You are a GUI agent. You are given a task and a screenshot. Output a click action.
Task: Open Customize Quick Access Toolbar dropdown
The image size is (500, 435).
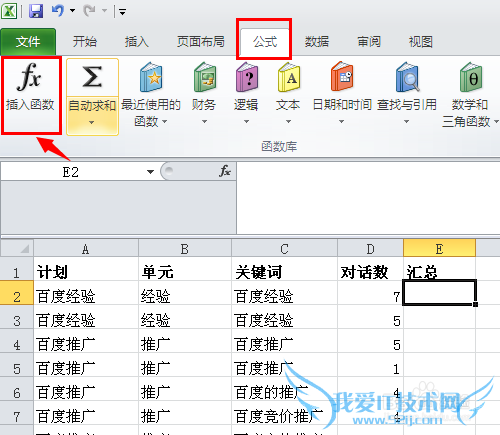[122, 12]
